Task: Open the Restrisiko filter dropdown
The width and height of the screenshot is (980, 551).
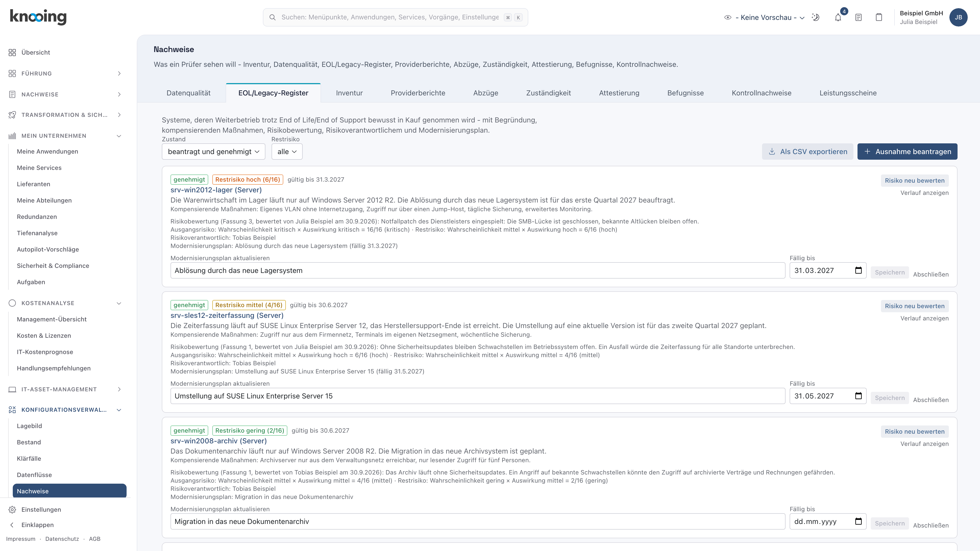Action: 287,152
